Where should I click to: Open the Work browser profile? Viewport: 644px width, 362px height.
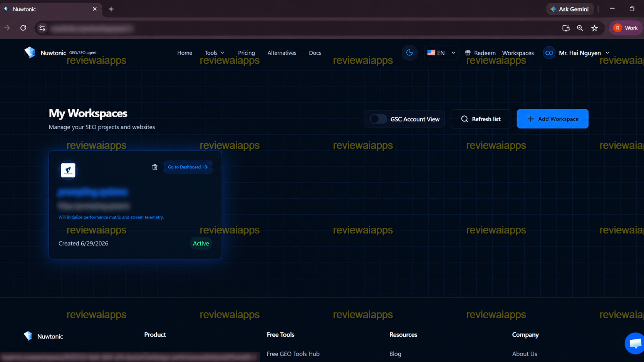[626, 28]
